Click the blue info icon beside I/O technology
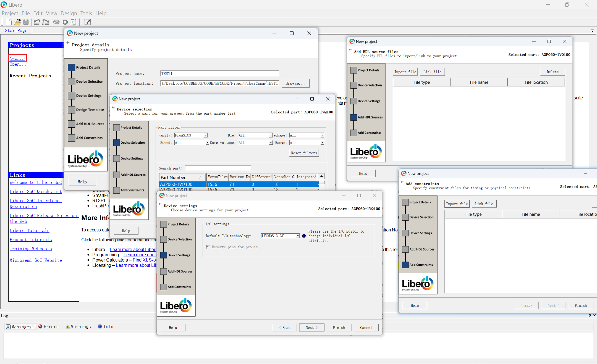Image resolution: width=597 pixels, height=364 pixels. (x=304, y=236)
